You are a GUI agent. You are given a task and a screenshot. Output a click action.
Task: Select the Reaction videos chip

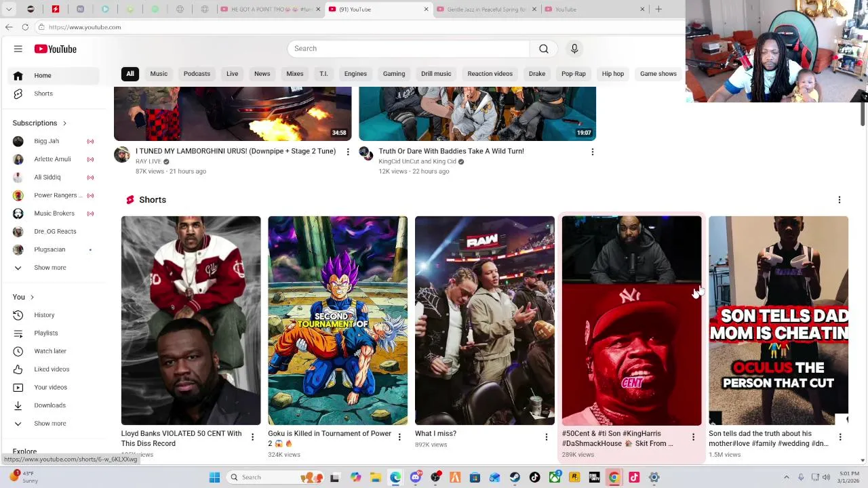490,74
